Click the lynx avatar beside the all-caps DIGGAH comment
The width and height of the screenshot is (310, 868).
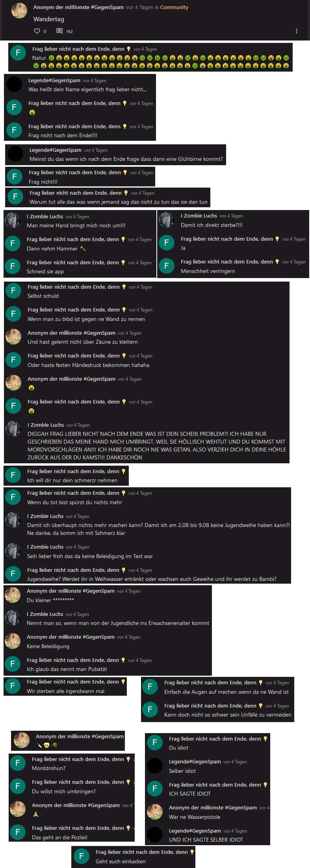pyautogui.click(x=13, y=429)
